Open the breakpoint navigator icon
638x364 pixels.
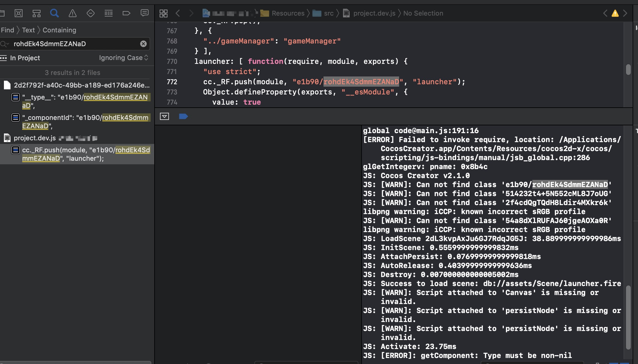coord(126,13)
